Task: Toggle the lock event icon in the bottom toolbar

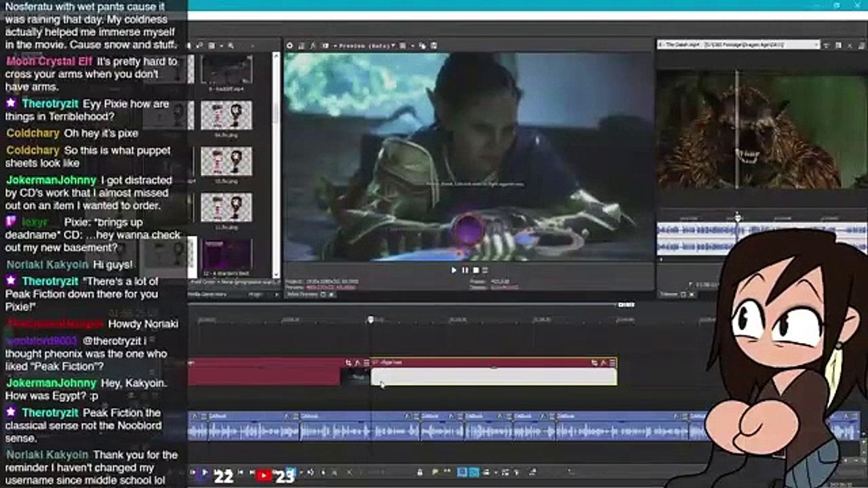Action: click(x=420, y=472)
